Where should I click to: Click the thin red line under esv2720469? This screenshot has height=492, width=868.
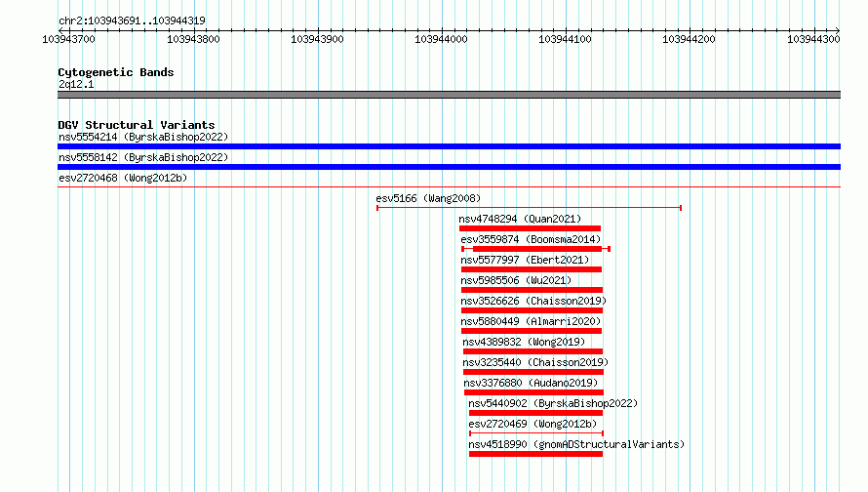click(536, 433)
